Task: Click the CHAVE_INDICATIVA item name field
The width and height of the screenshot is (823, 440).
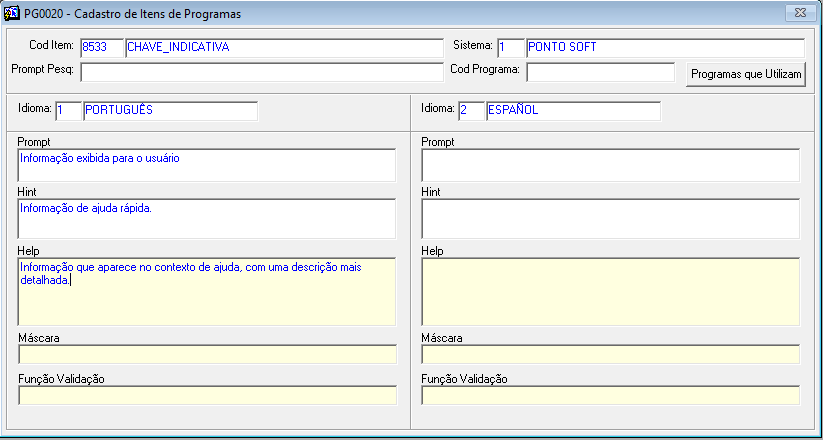Action: tap(285, 47)
